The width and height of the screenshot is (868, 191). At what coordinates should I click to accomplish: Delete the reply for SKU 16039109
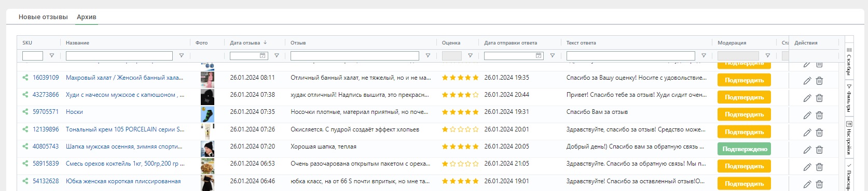point(820,81)
